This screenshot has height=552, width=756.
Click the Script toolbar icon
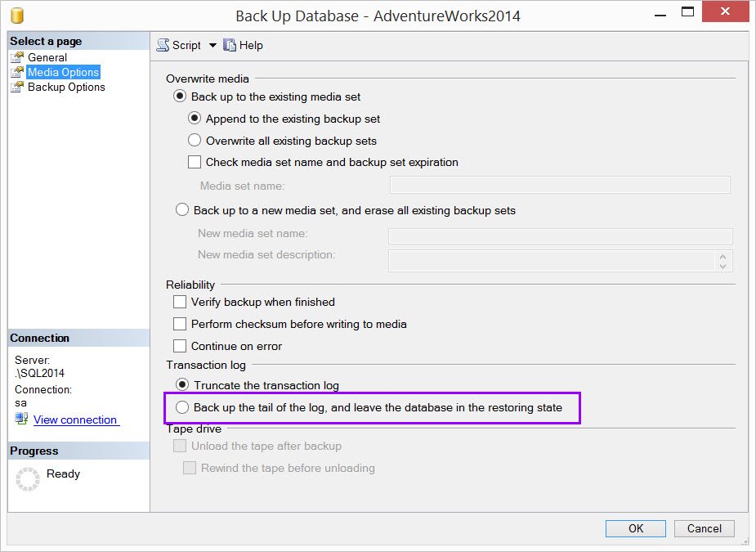click(163, 45)
